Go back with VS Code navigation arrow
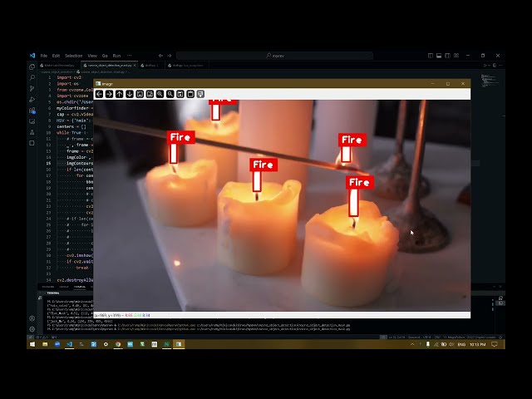This screenshot has width=532, height=399. pos(160,56)
